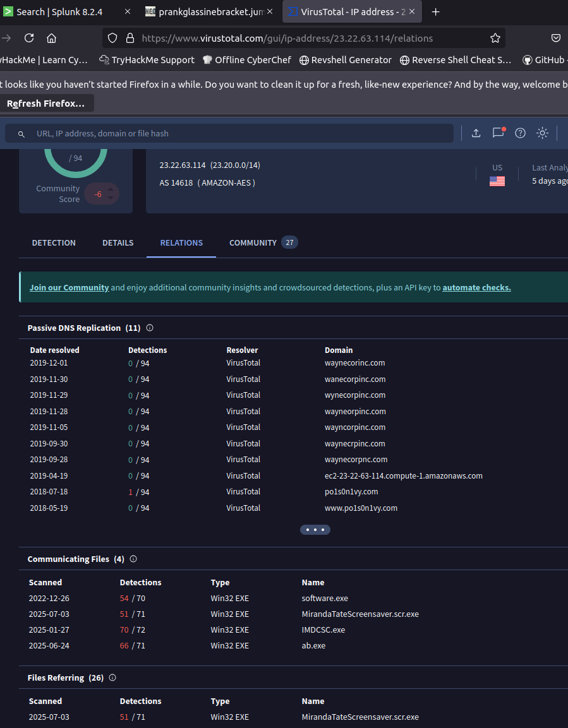This screenshot has height=728, width=568.
Task: Open the Reverse Shell Cheat Sheet bookmark
Action: (x=456, y=60)
